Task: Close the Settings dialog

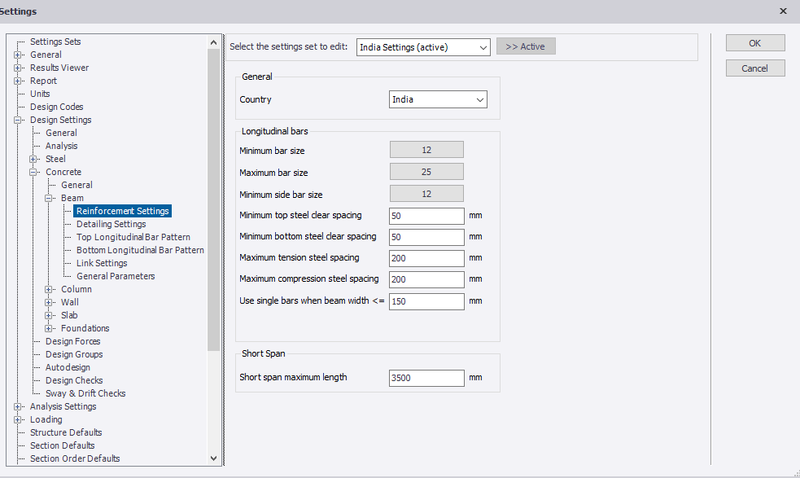Action: [x=783, y=11]
